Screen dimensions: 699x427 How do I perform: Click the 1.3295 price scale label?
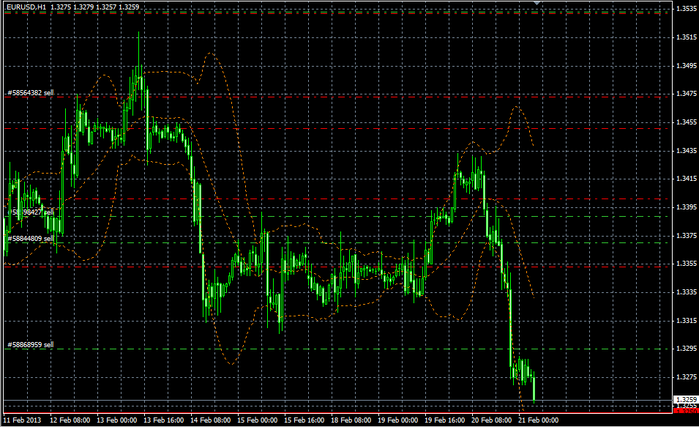point(687,349)
